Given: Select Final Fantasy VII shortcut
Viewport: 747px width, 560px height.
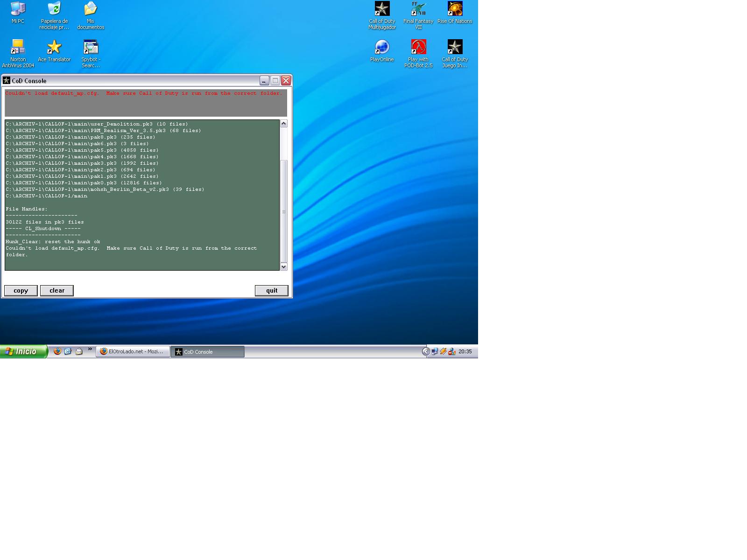Looking at the screenshot, I should 418,15.
